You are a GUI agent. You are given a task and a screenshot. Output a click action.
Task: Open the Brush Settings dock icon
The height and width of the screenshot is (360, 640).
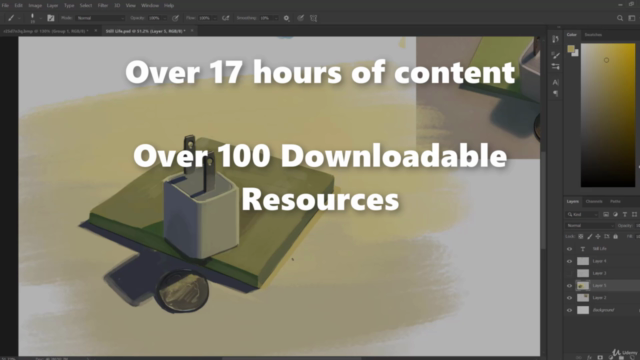(555, 67)
